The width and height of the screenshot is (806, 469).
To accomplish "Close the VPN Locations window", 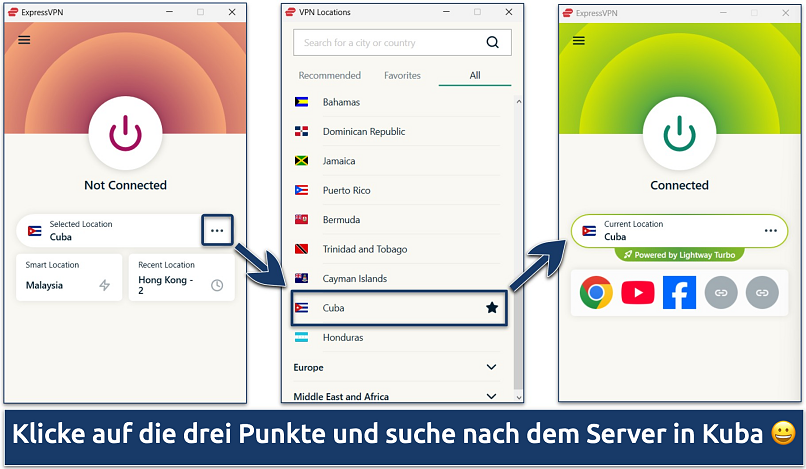I will [x=509, y=12].
